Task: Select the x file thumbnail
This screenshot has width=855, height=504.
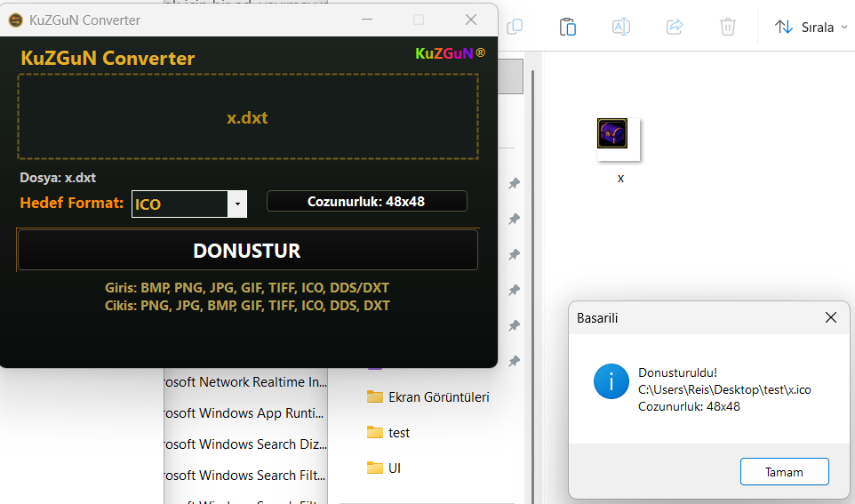Action: [619, 140]
